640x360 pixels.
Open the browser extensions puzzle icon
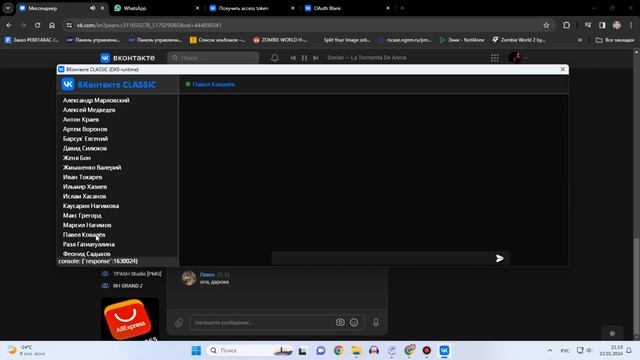(x=566, y=25)
